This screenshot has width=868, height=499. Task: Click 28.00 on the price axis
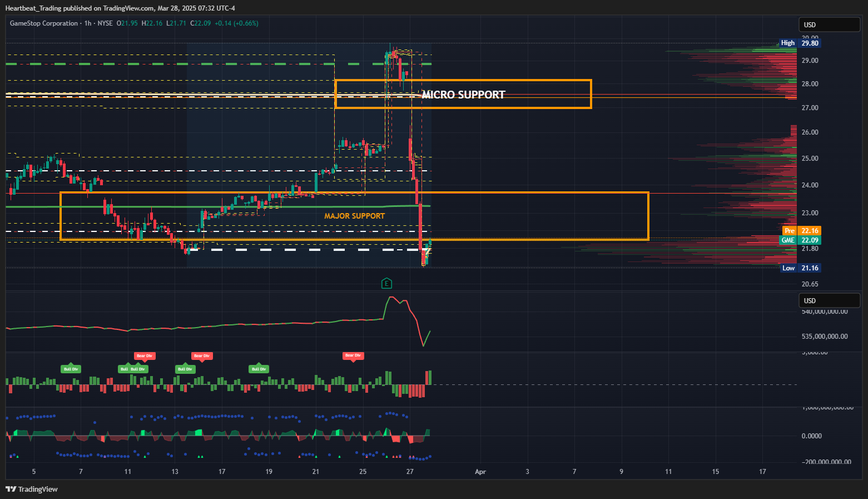[810, 84]
